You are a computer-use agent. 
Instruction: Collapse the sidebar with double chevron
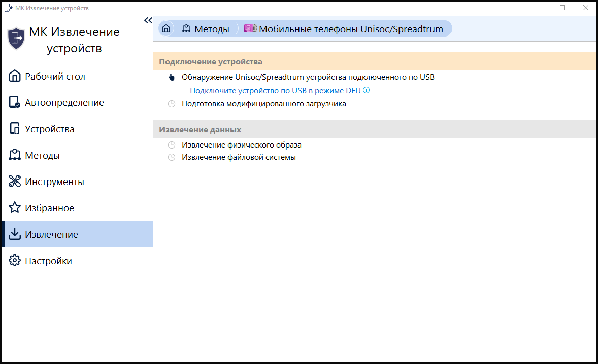148,20
